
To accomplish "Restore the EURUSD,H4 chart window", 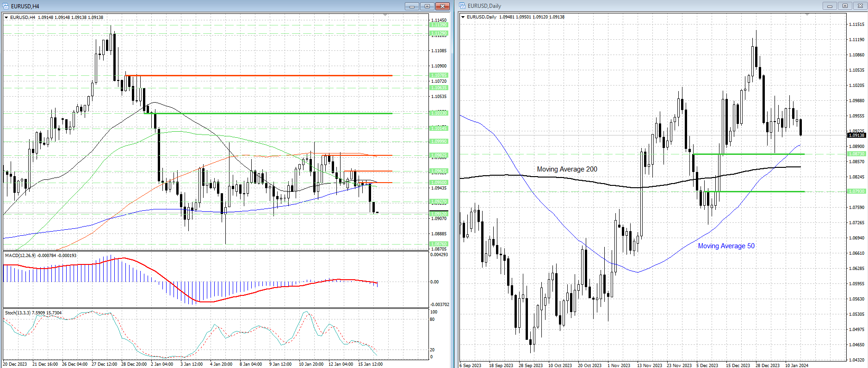I will (x=427, y=6).
